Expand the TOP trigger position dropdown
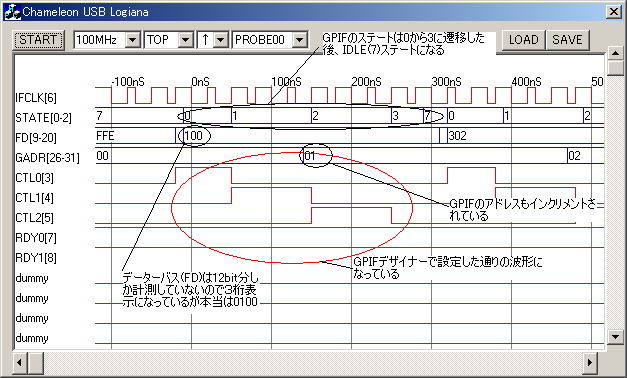 [x=186, y=40]
